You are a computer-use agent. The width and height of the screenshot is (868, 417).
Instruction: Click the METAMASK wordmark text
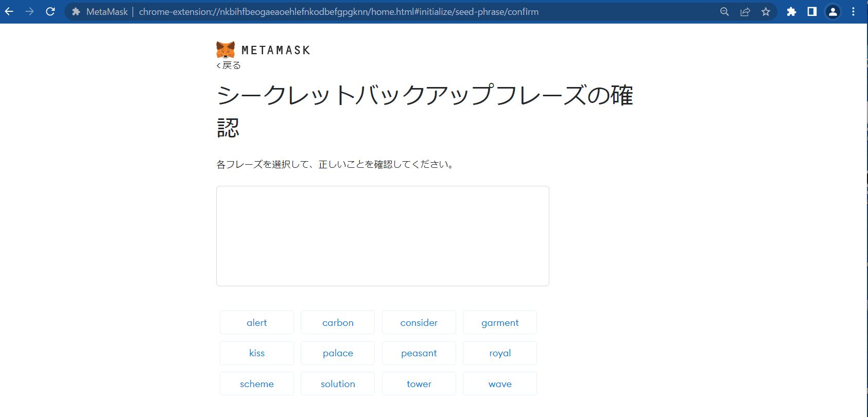[276, 50]
